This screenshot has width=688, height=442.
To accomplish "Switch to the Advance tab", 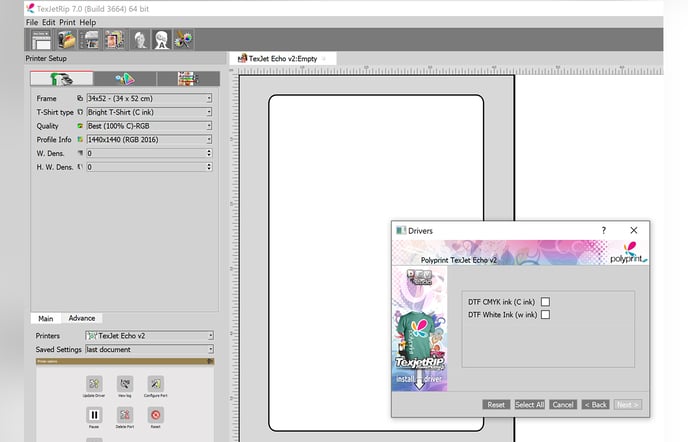I will (x=82, y=318).
